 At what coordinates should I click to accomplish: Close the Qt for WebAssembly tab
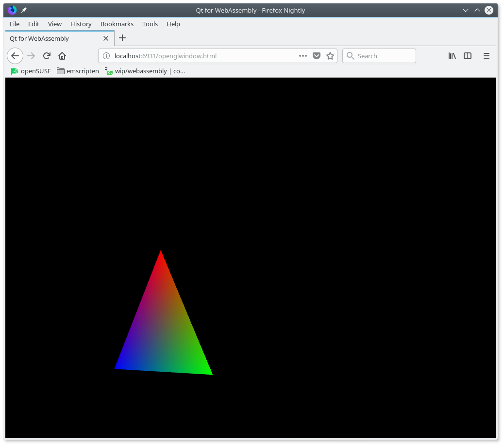[106, 38]
